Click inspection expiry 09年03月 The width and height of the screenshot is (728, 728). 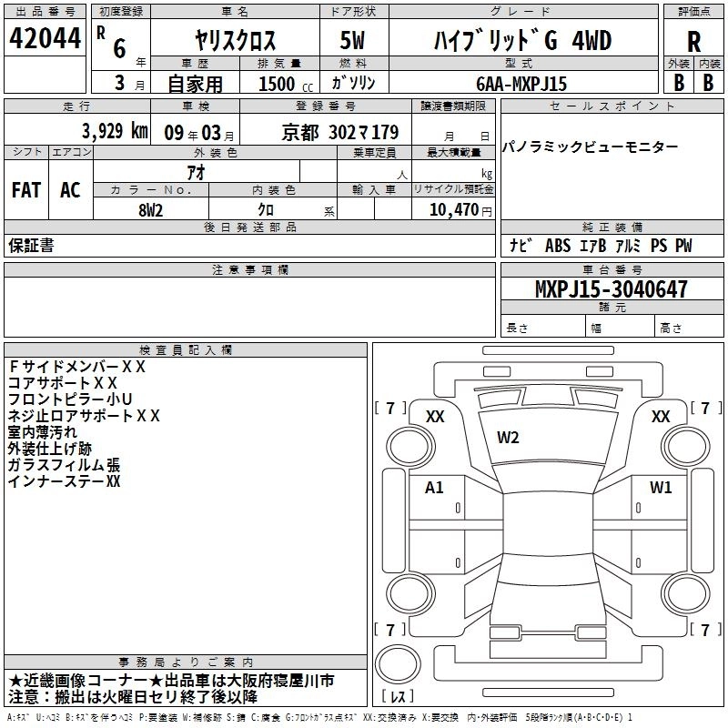click(x=199, y=133)
